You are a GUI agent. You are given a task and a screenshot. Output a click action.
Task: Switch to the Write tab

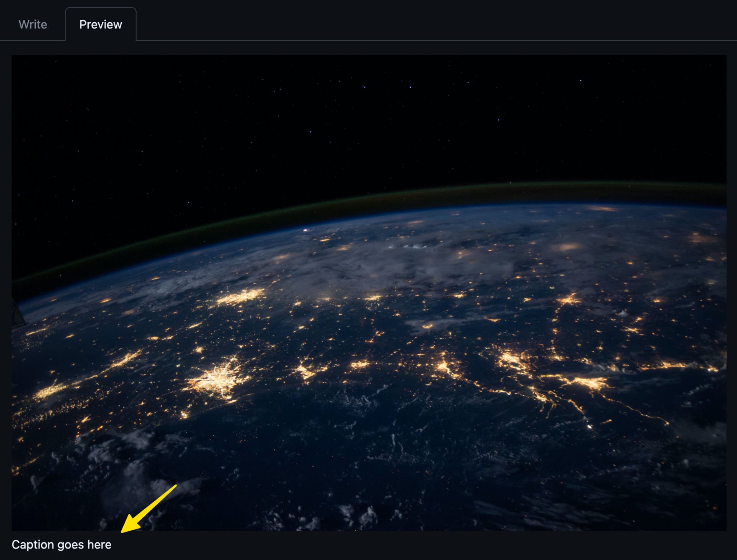click(33, 25)
